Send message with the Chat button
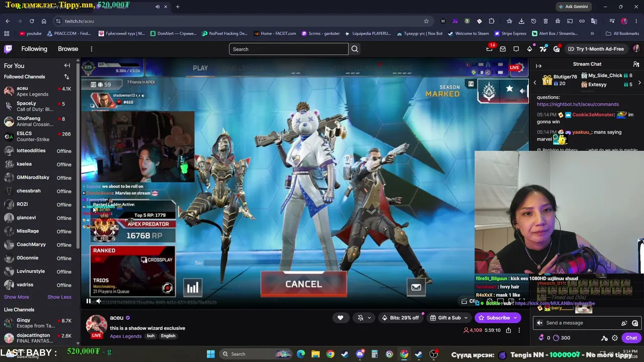 tap(631, 338)
